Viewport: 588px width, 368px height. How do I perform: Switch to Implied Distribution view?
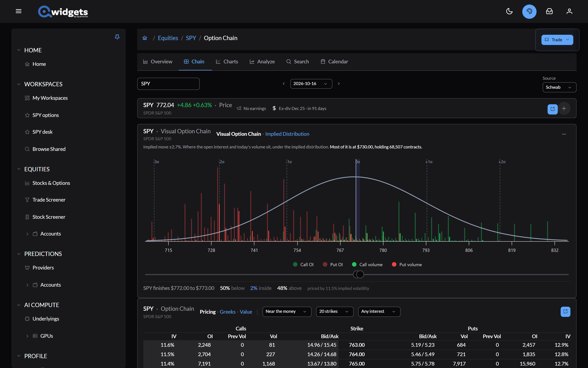pyautogui.click(x=287, y=134)
